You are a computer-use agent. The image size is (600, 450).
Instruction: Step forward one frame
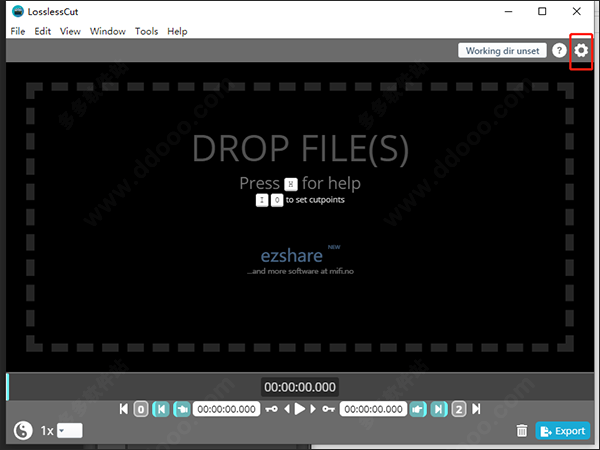click(313, 409)
